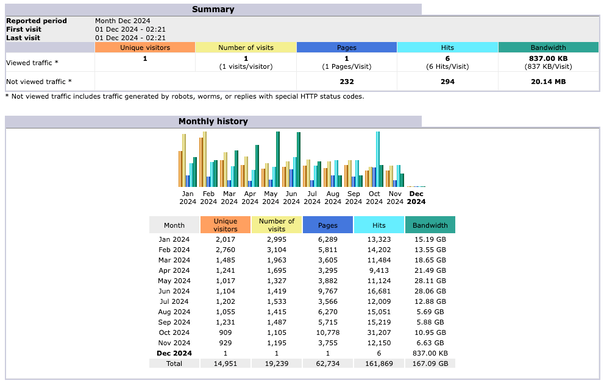Click the Hits column header in table
604x383 pixels.
click(x=379, y=225)
